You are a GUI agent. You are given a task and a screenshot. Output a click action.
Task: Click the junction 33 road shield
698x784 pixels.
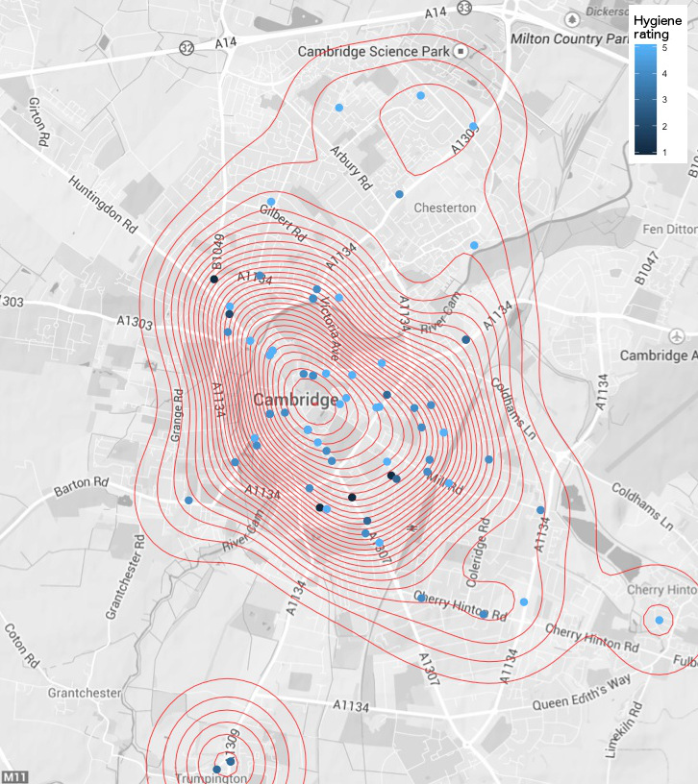tap(464, 8)
